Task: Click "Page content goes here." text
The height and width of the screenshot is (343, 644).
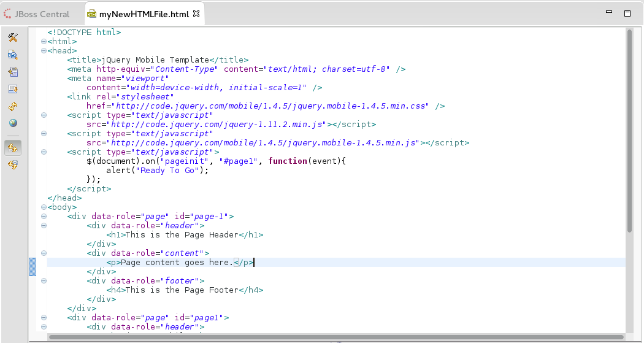Action: (177, 263)
